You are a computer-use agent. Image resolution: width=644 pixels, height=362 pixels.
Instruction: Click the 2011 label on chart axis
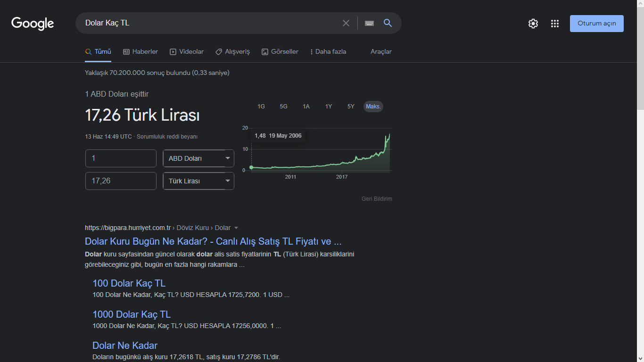click(290, 177)
